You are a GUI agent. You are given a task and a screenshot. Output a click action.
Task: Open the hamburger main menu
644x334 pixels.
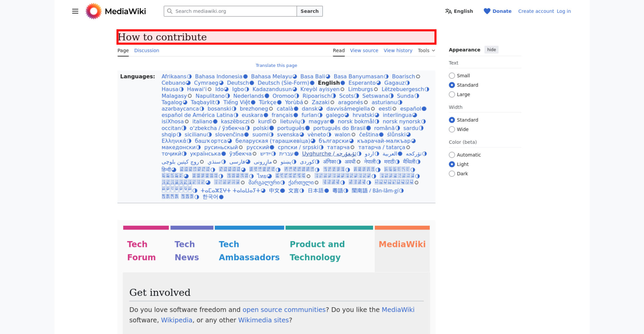pos(75,11)
